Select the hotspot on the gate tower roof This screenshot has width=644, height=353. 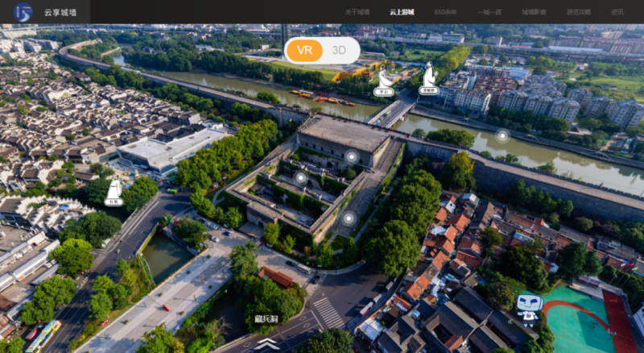coord(351,156)
